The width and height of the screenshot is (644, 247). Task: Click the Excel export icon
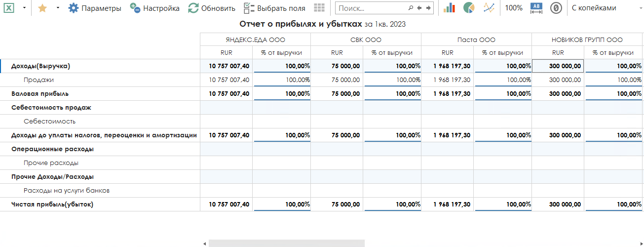(9, 8)
